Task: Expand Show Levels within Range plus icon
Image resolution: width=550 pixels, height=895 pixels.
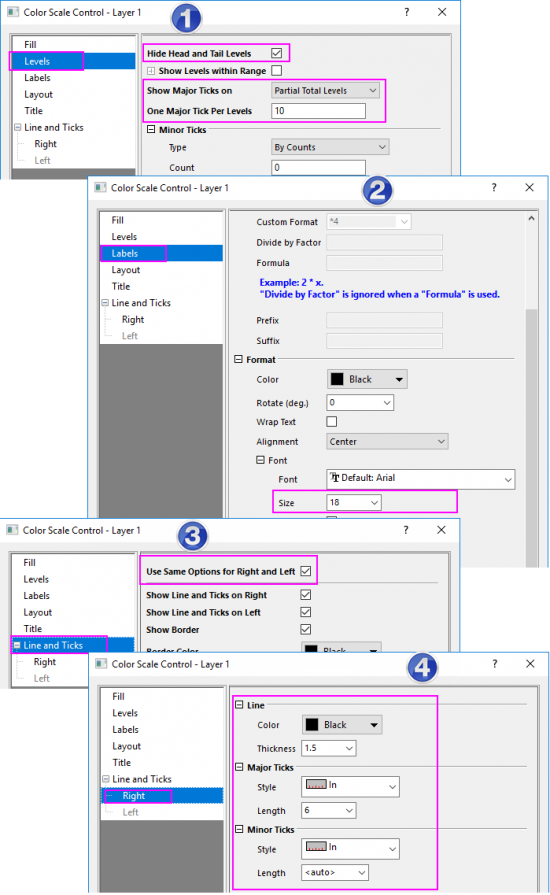Action: click(x=151, y=71)
